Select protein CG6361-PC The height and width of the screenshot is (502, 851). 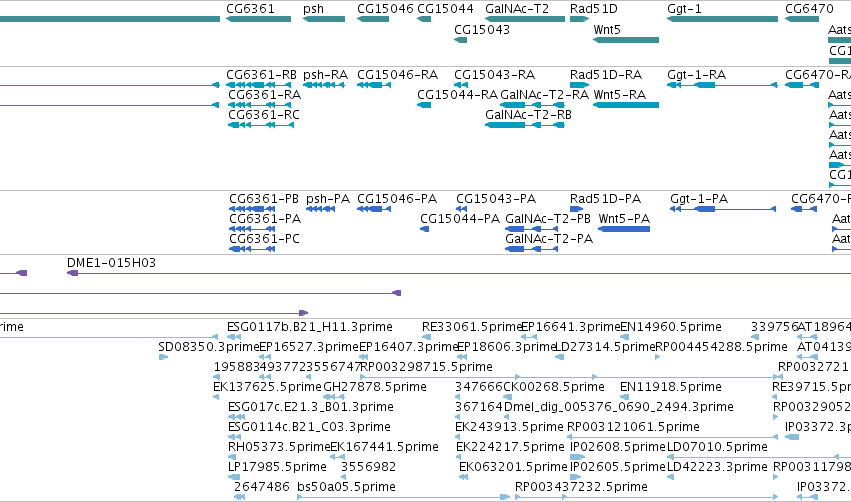pyautogui.click(x=264, y=239)
